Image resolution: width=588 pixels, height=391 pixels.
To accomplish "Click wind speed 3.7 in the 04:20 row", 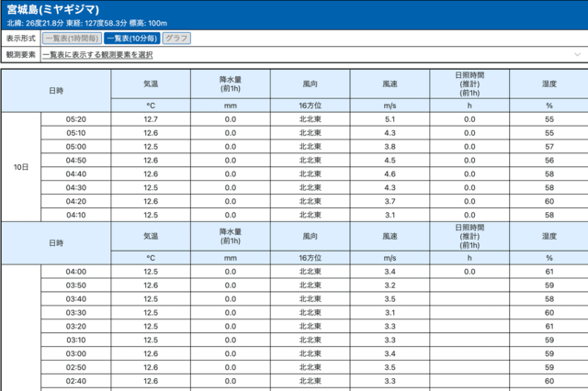I will 390,201.
